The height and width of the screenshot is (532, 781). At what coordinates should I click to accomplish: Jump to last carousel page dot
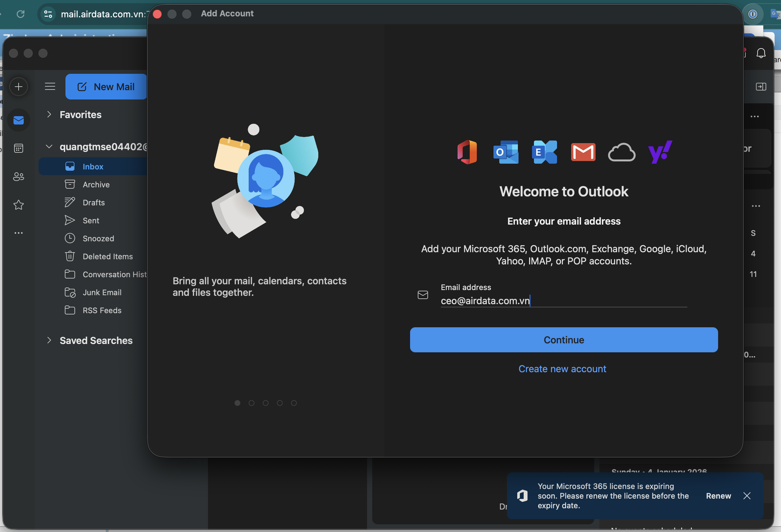294,403
